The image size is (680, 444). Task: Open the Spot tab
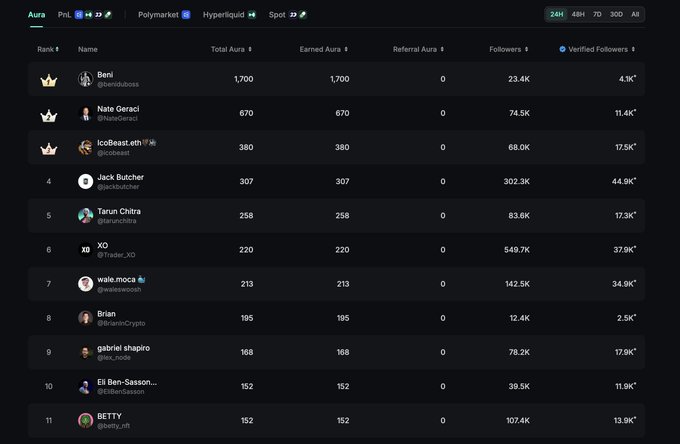(288, 15)
